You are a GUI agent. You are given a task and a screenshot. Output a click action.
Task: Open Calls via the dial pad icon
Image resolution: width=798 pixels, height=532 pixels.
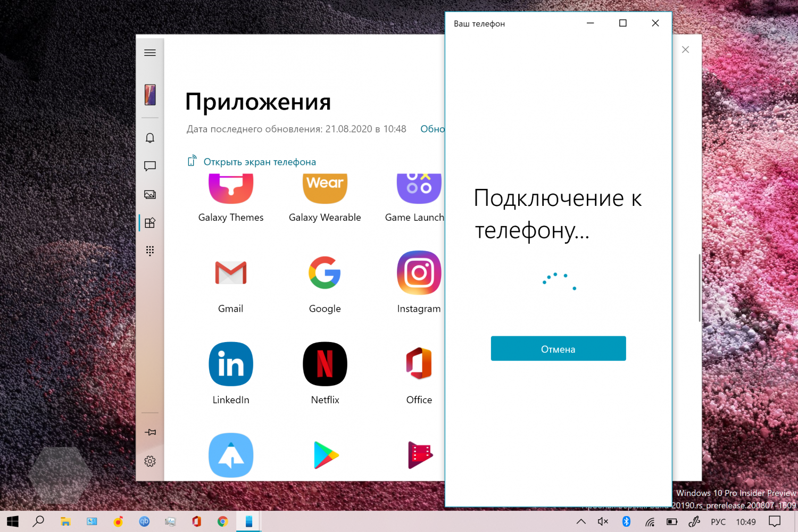(x=150, y=251)
